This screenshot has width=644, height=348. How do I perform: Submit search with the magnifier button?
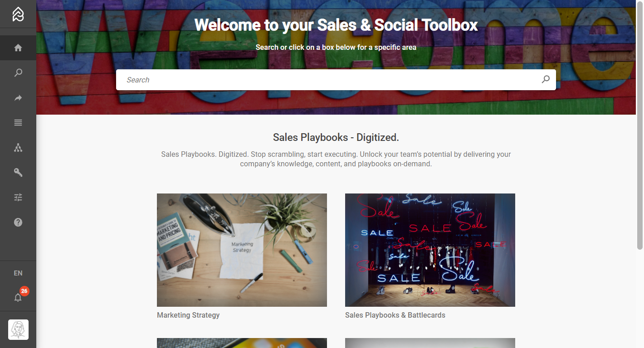pyautogui.click(x=546, y=80)
